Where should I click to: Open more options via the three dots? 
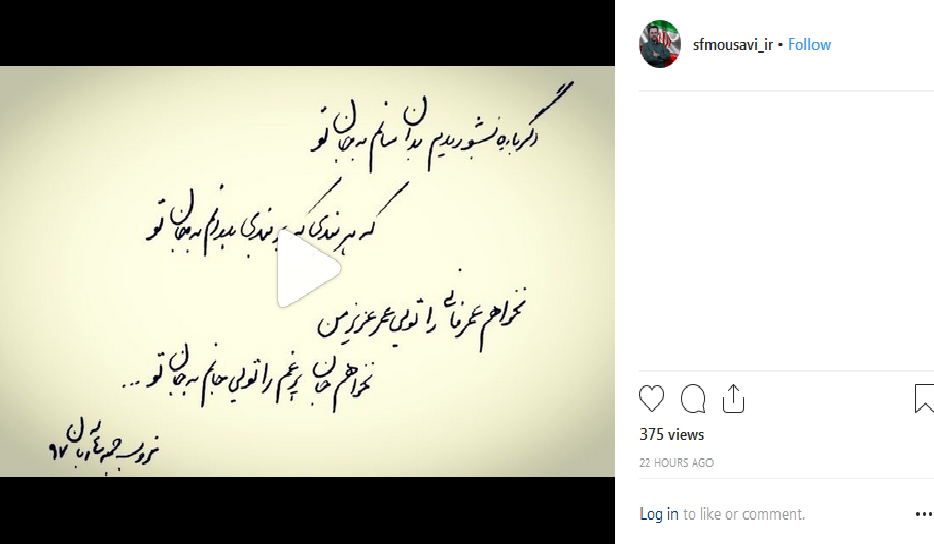(x=924, y=514)
